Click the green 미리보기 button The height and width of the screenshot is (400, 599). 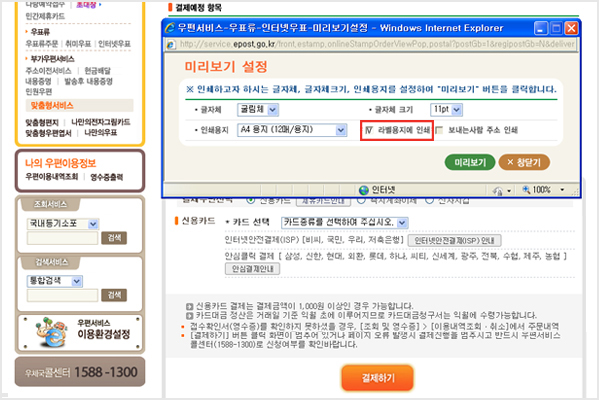tap(470, 162)
